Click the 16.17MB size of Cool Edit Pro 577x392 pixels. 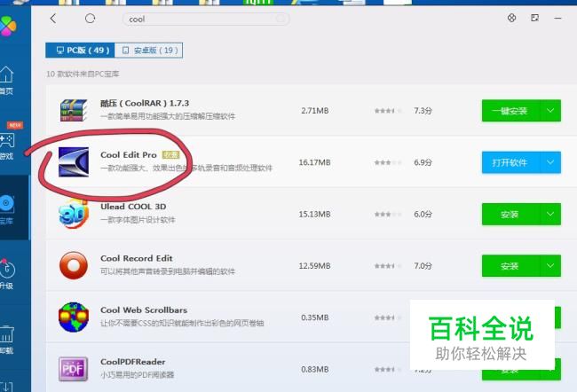(x=314, y=162)
